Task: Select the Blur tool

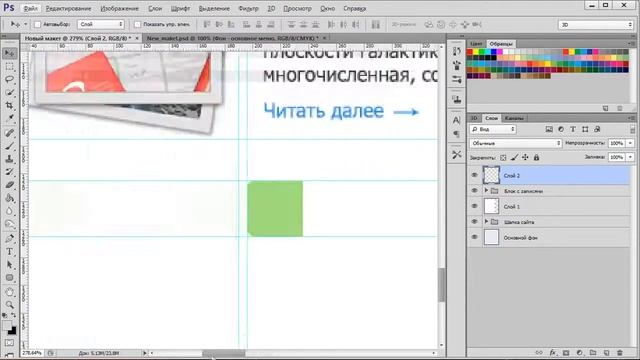Action: click(9, 211)
